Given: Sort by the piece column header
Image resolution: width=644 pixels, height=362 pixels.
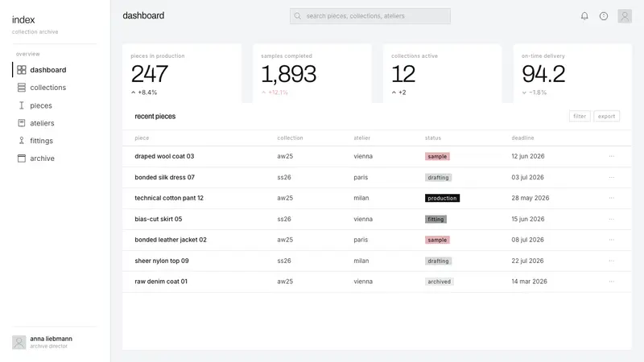Looking at the screenshot, I should (142, 138).
